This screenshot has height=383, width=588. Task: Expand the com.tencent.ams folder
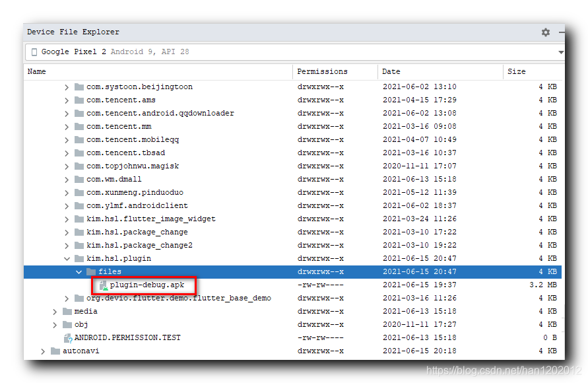click(x=67, y=100)
